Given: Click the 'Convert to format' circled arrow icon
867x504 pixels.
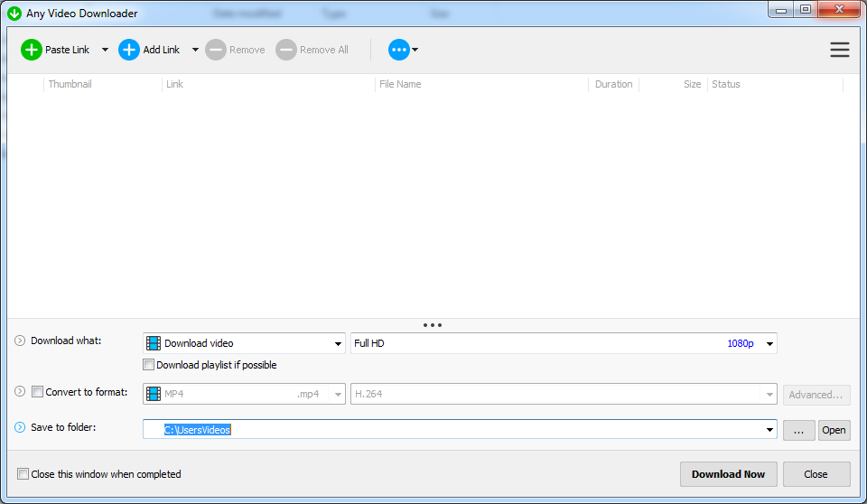Looking at the screenshot, I should (20, 392).
